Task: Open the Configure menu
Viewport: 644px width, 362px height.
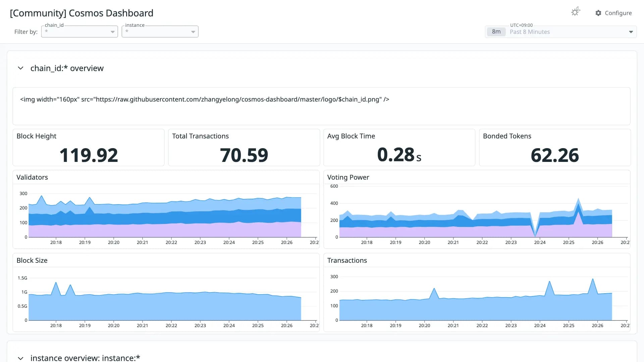Action: click(x=613, y=13)
